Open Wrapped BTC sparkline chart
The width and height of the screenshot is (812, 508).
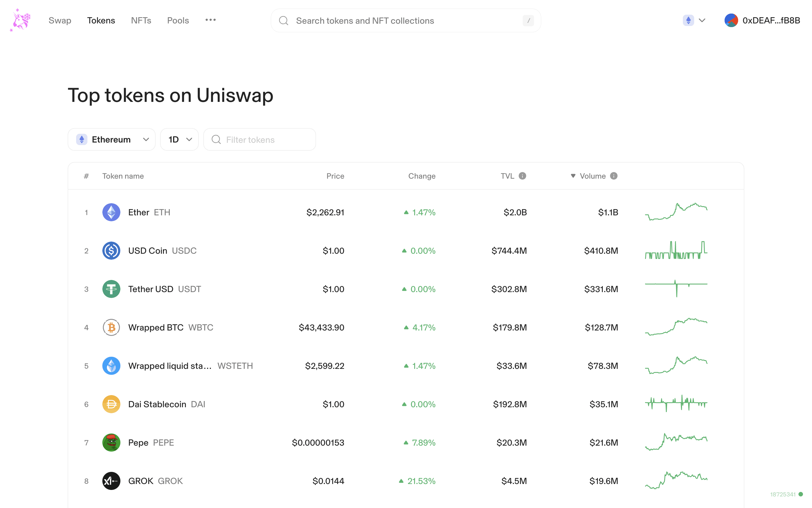[676, 327]
